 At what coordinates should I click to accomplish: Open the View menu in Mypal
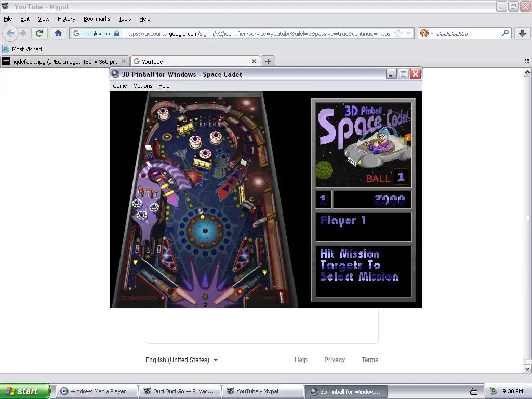point(44,19)
